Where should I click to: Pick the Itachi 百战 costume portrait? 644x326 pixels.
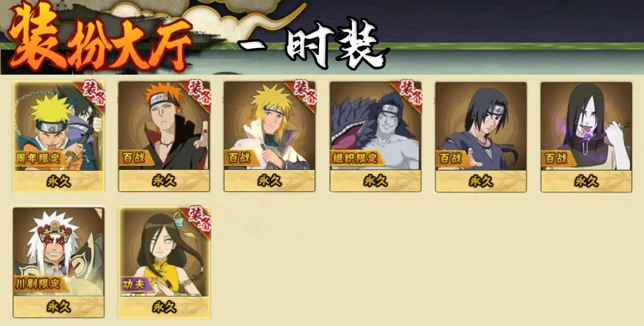pyautogui.click(x=481, y=126)
